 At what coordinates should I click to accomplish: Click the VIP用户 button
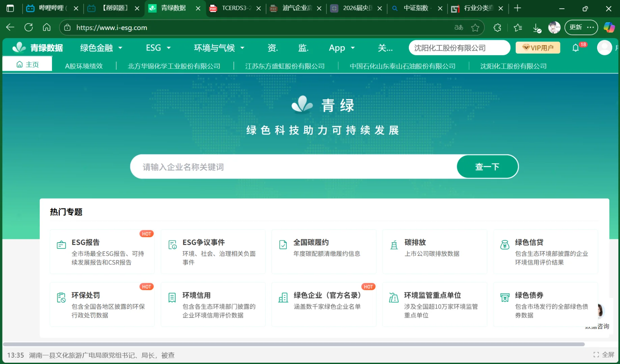click(538, 48)
